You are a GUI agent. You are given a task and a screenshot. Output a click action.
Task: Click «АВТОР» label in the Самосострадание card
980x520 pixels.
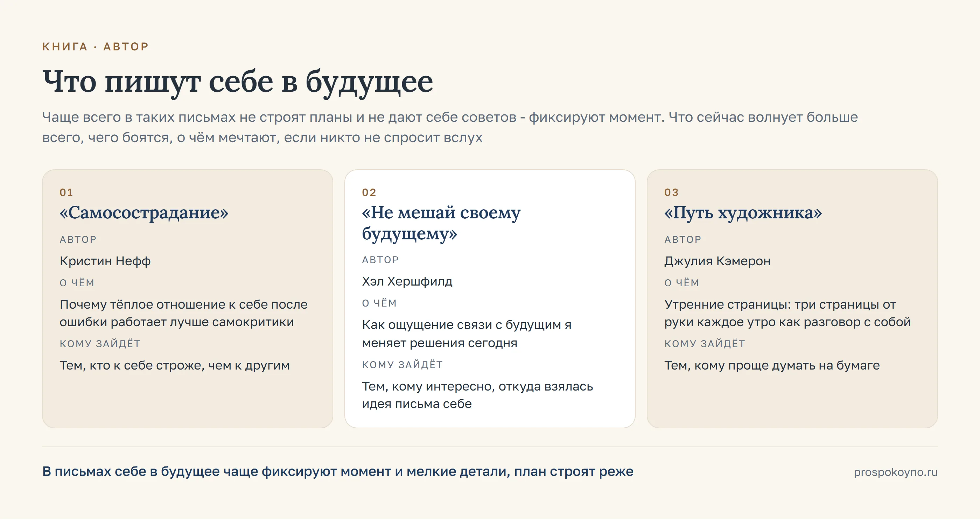[x=78, y=240]
